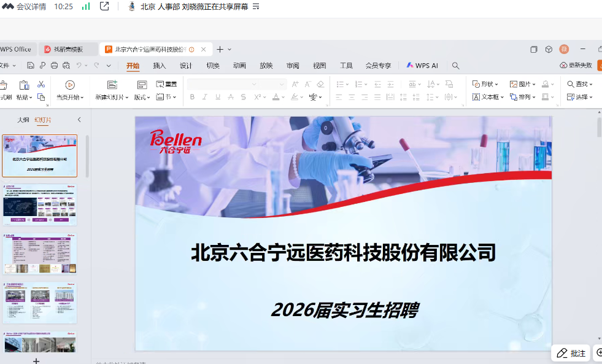This screenshot has width=602, height=364.
Task: Switch to the 插入 ribbon tab
Action: tap(160, 66)
